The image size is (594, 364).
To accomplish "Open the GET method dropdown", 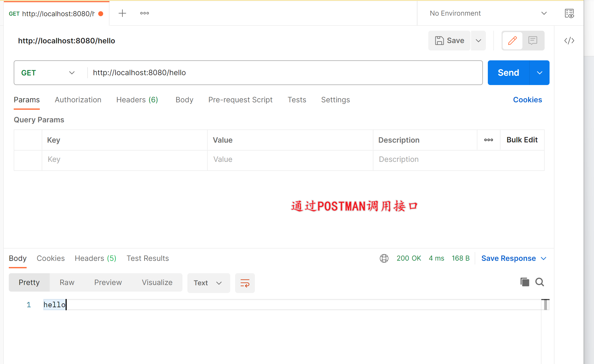I will (48, 73).
